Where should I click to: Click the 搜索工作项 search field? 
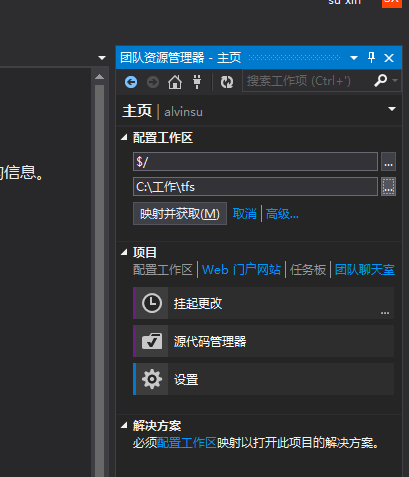coord(307,81)
